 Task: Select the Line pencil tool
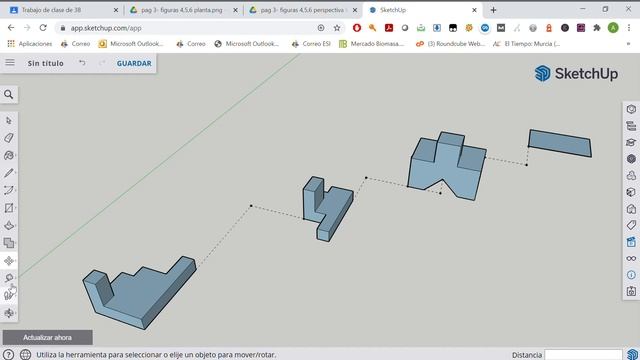9,173
